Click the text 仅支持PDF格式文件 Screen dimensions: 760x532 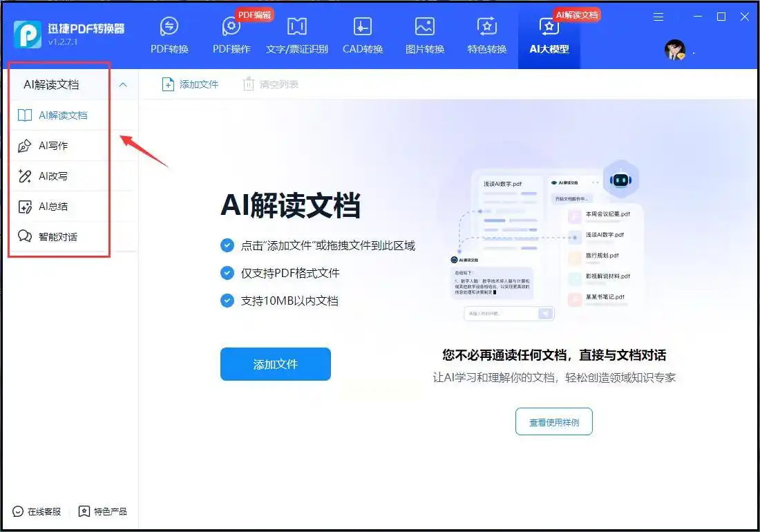tap(290, 274)
